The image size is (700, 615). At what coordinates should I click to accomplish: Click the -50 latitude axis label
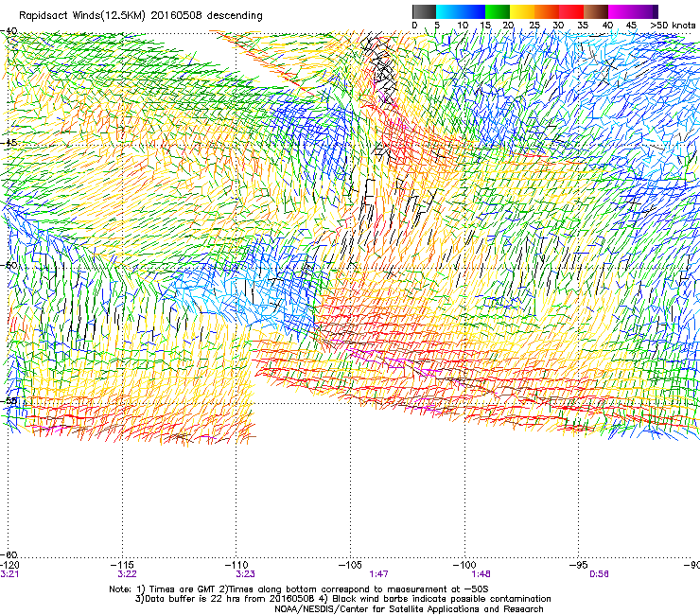click(x=9, y=265)
